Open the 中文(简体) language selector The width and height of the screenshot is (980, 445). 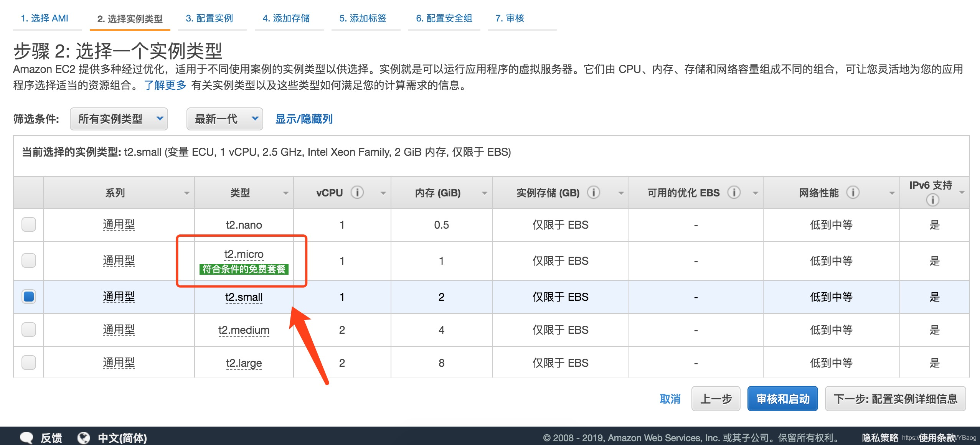[122, 438]
